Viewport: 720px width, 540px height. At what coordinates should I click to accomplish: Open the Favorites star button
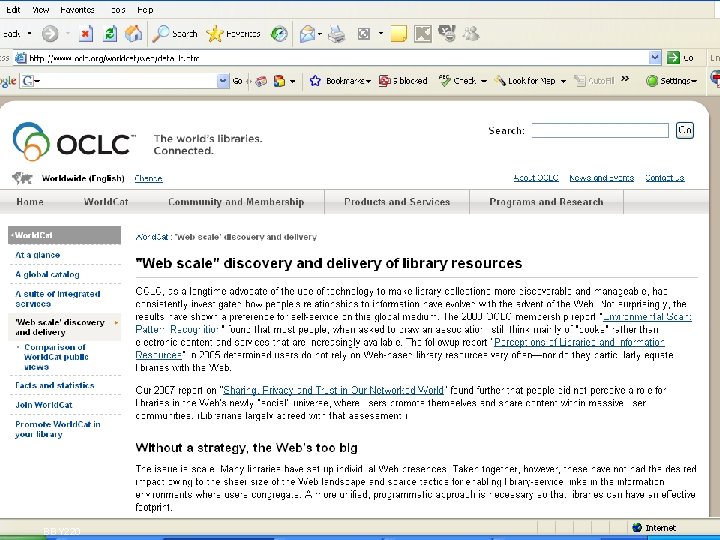point(233,34)
